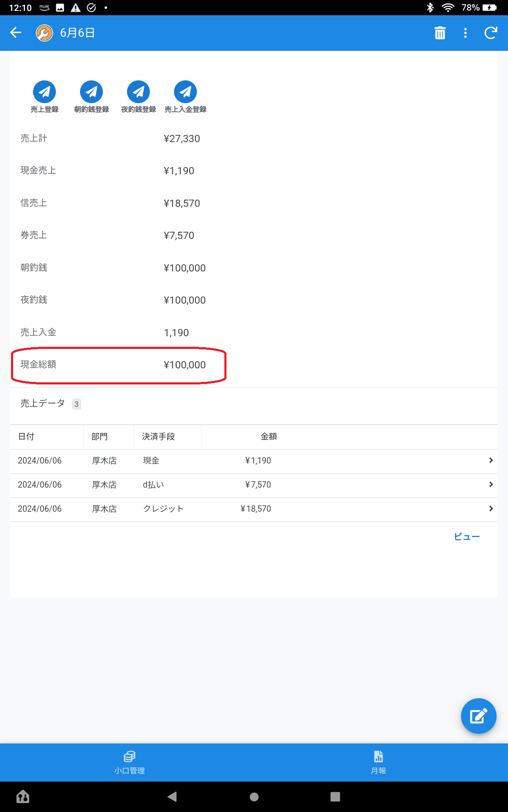The image size is (508, 812).
Task: Expand the クレジット ¥18,570 row chevron
Action: 491,508
